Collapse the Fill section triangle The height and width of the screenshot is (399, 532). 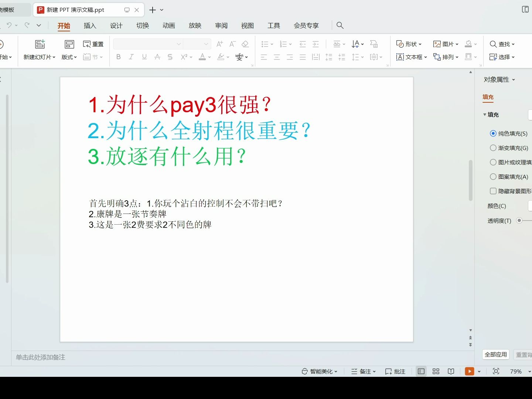tap(485, 115)
